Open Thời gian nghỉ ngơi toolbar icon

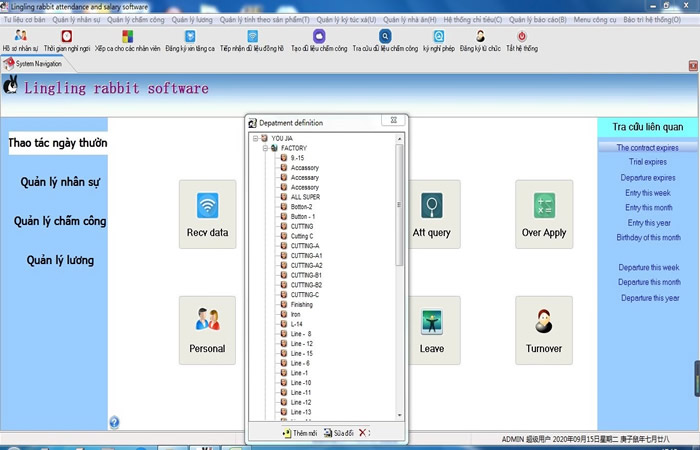[x=67, y=36]
